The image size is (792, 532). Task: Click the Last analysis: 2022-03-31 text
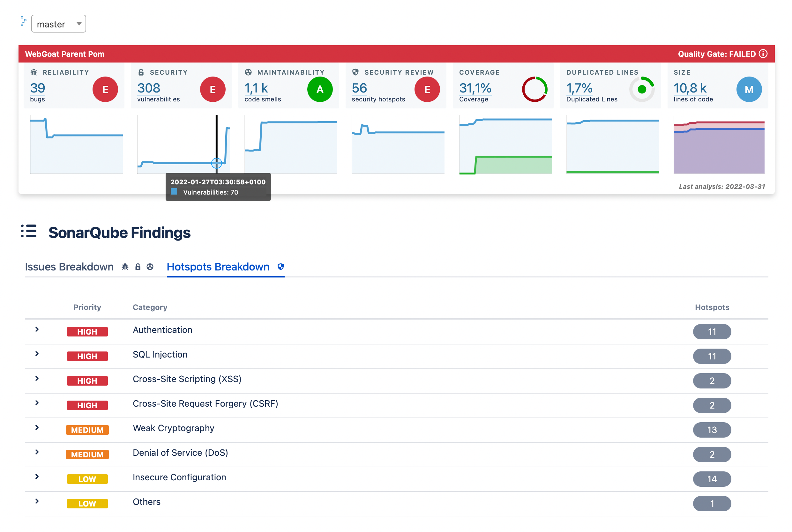click(x=722, y=187)
